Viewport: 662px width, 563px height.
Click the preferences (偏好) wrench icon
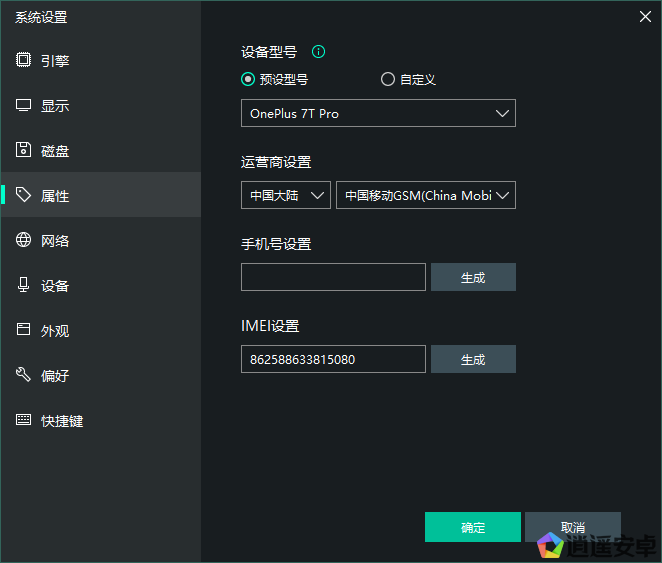click(x=24, y=375)
